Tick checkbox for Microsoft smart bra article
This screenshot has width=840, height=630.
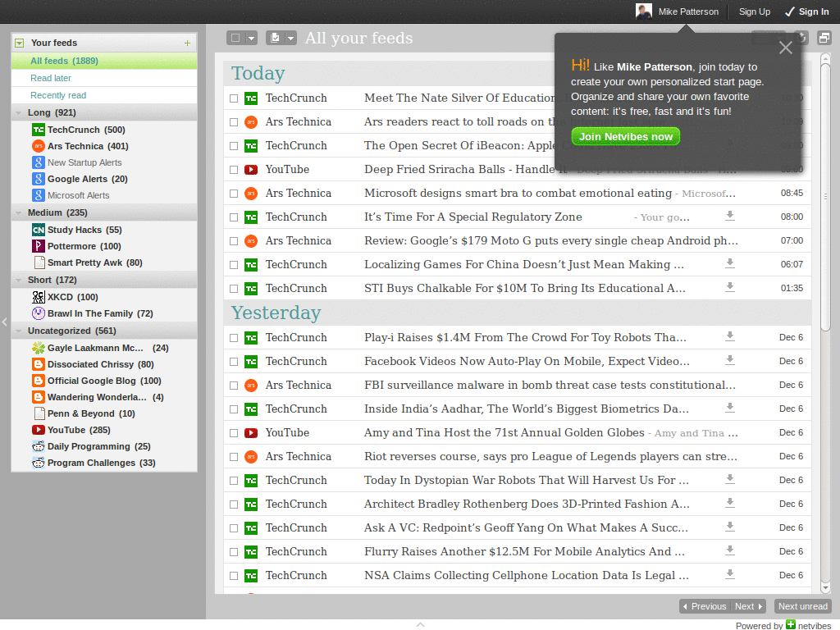tap(234, 194)
